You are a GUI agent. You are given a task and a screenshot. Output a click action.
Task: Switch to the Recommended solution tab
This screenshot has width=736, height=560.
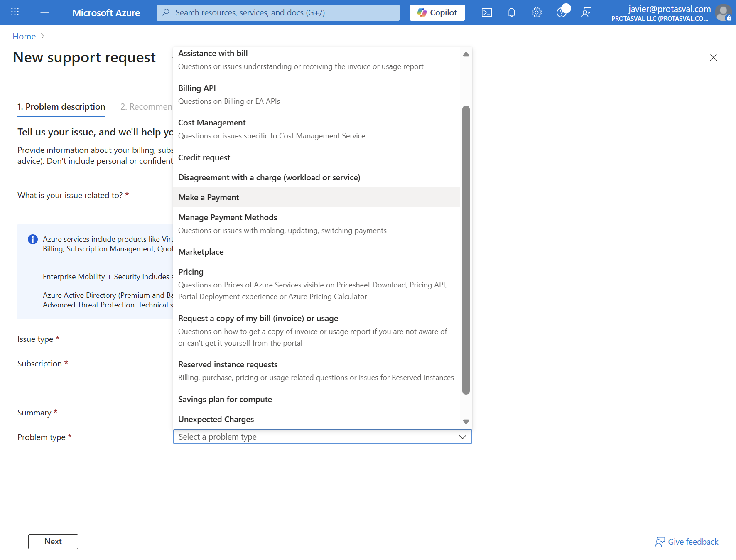(147, 107)
